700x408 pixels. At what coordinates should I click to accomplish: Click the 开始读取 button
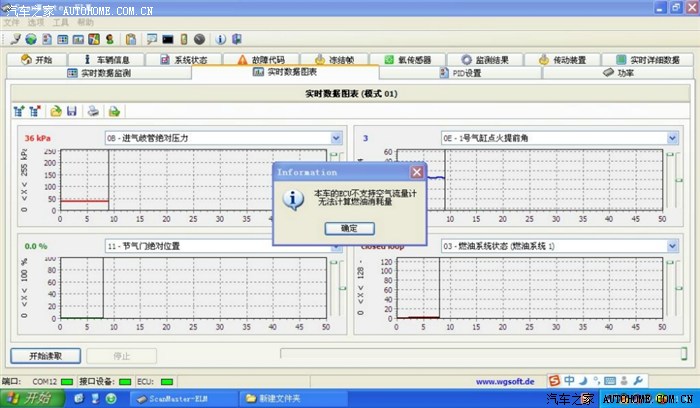pos(45,355)
